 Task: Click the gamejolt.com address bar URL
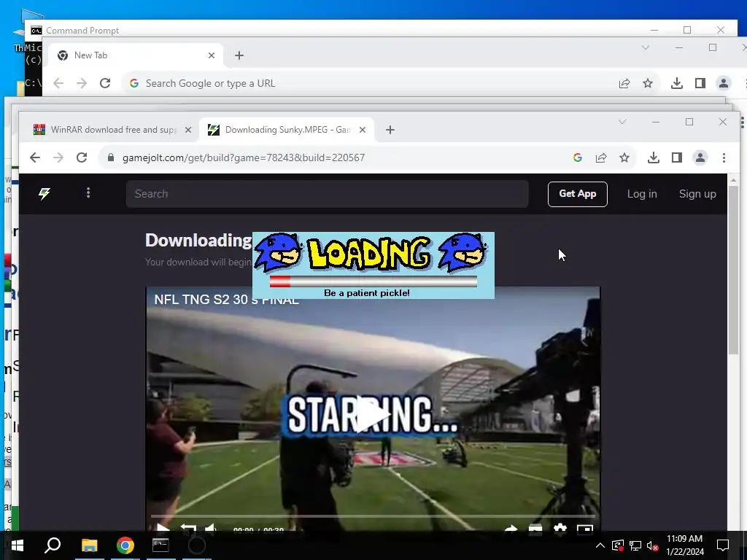point(244,157)
